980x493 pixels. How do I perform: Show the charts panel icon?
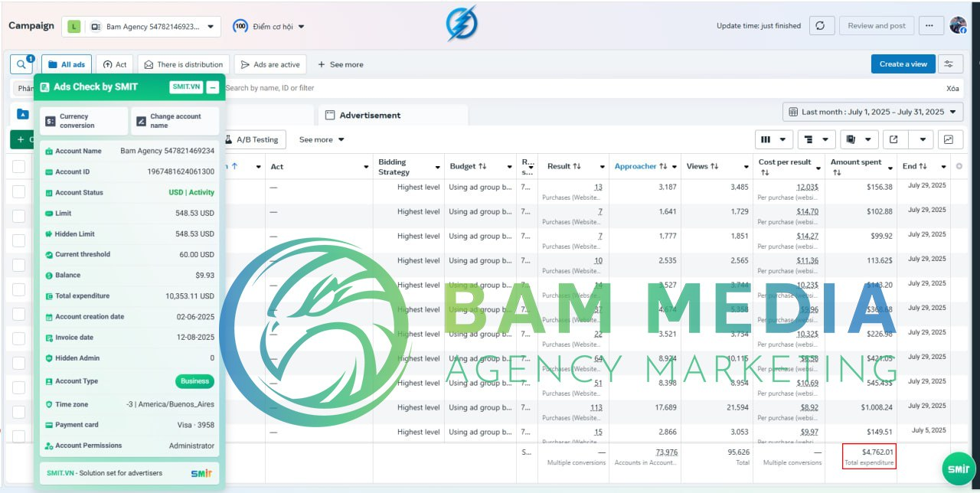[949, 139]
